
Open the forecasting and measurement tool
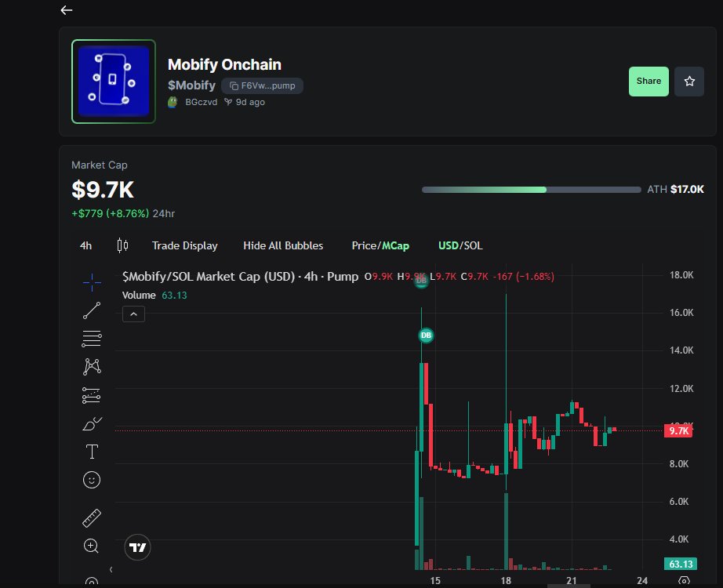[92, 395]
